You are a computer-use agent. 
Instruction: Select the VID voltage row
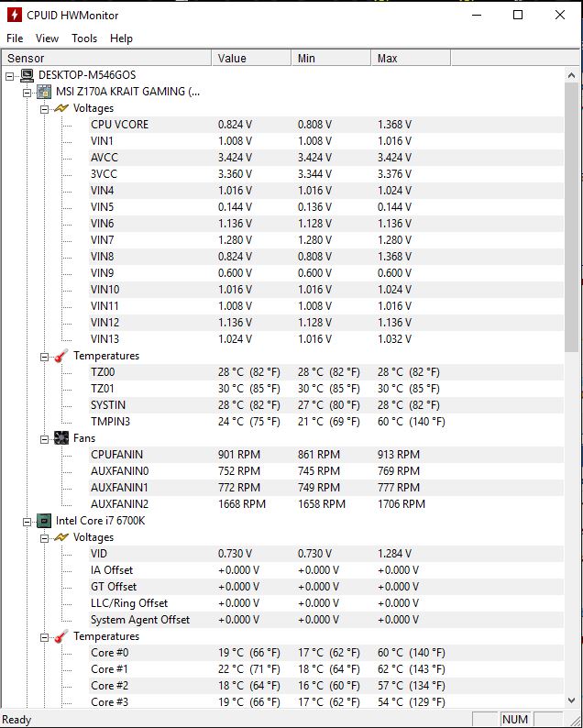coord(326,554)
